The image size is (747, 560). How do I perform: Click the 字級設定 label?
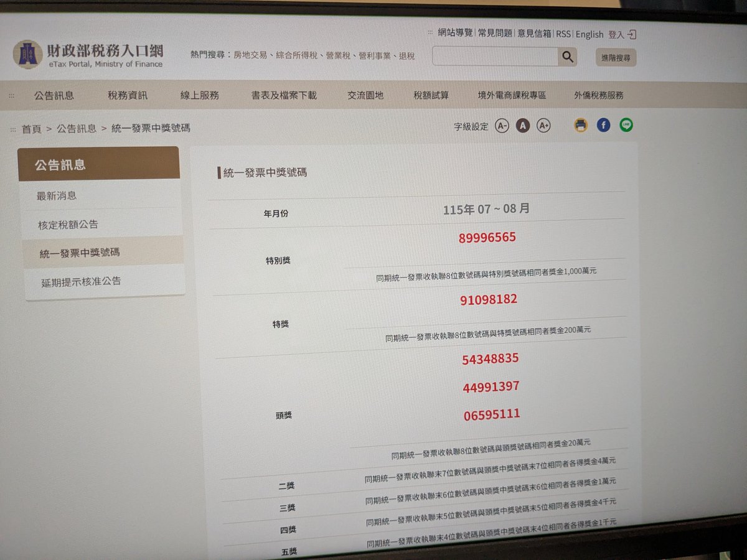click(471, 126)
